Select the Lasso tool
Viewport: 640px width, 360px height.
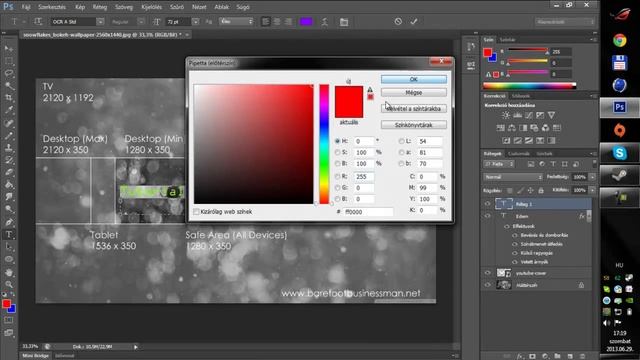[9, 73]
